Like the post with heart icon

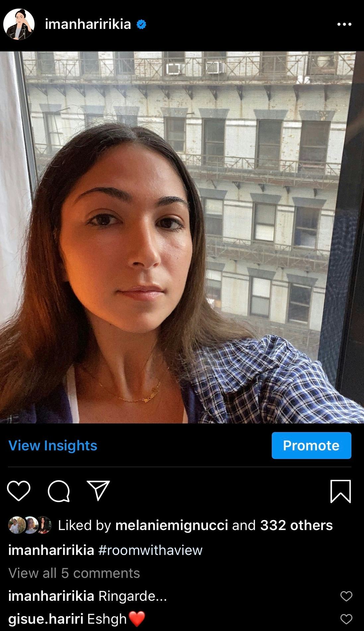pos(19,491)
